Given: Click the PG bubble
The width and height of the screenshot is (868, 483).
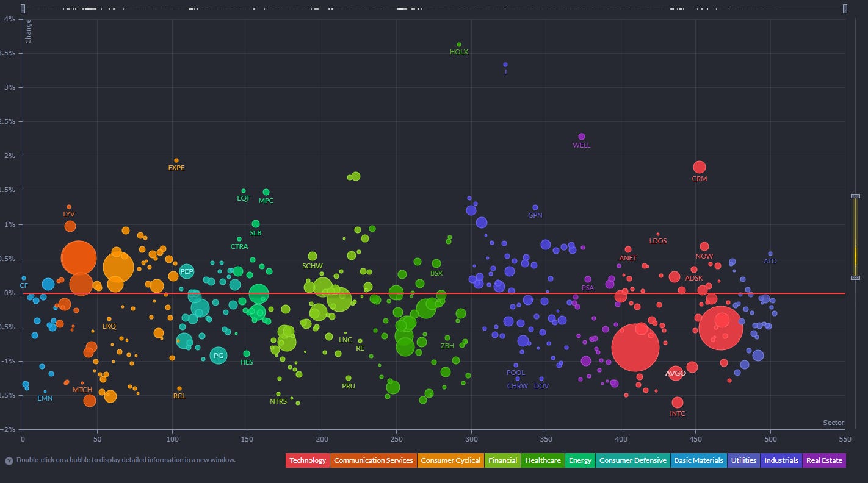Looking at the screenshot, I should (219, 355).
